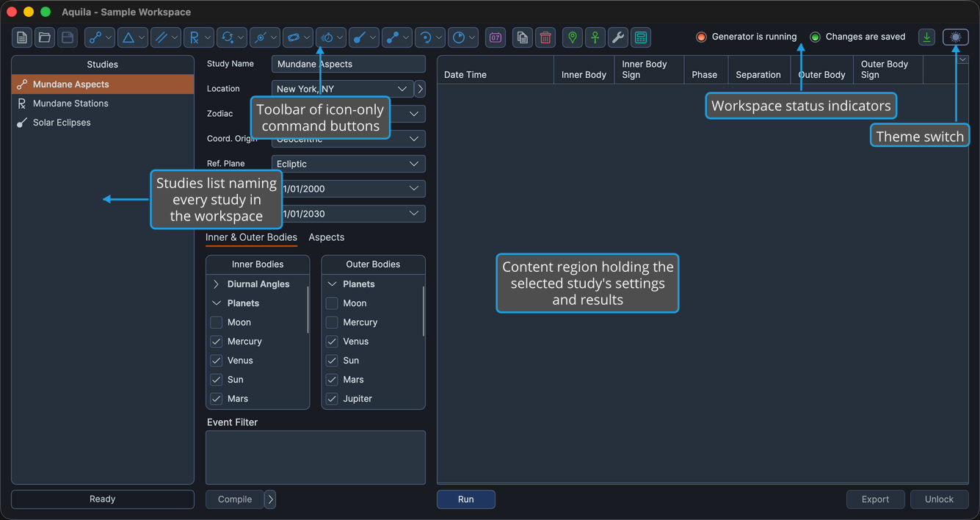Screen dimensions: 980x520
Task: Uncheck Venus in the Outer Bodies list
Action: point(332,342)
